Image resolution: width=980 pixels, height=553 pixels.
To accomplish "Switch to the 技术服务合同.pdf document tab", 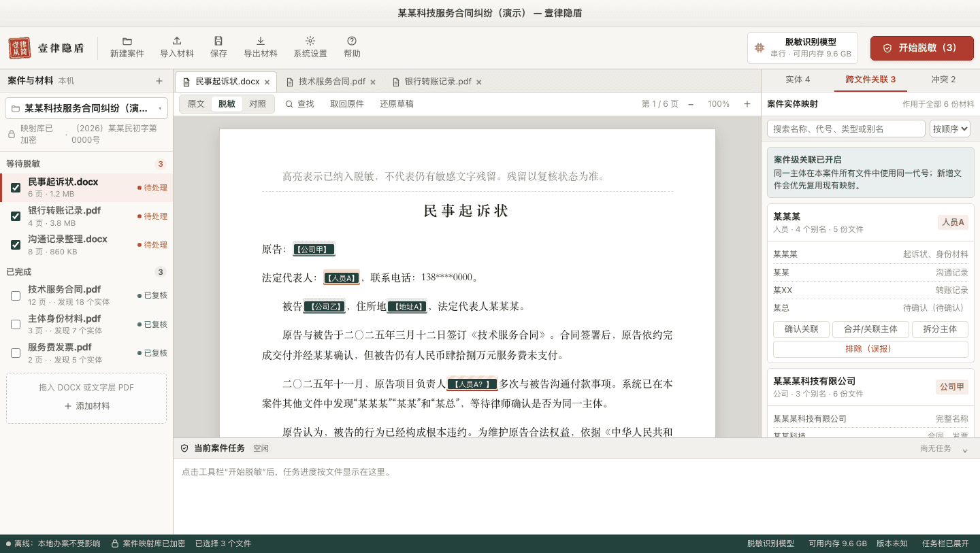I will tap(331, 82).
